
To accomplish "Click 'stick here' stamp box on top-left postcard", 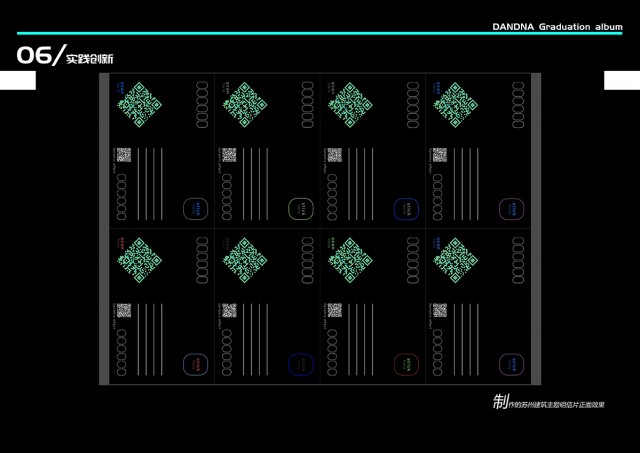I will coord(196,209).
